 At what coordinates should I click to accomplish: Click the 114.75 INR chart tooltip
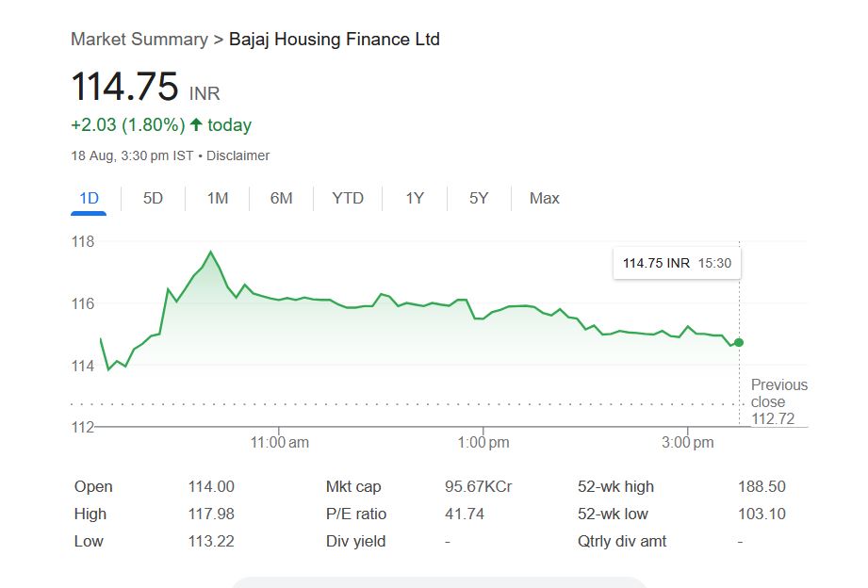pyautogui.click(x=677, y=263)
